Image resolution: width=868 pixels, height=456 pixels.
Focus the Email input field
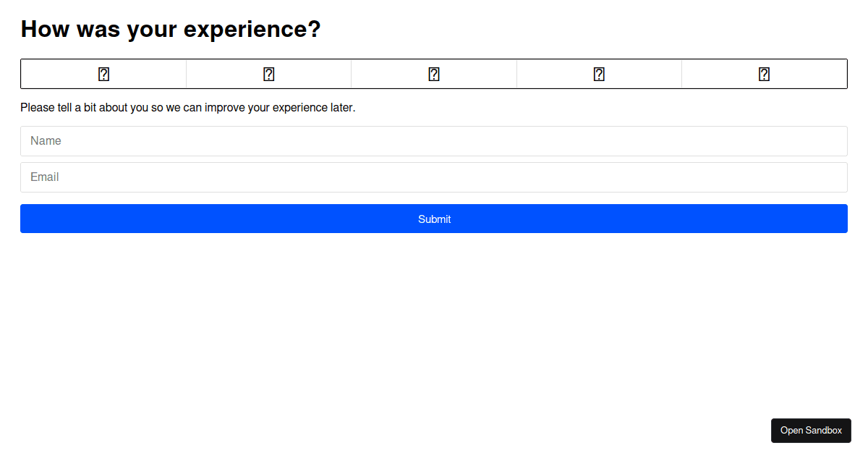coord(434,177)
